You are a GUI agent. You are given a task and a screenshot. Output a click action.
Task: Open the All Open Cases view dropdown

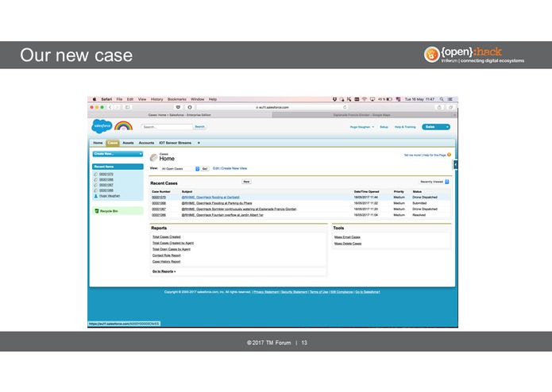179,169
